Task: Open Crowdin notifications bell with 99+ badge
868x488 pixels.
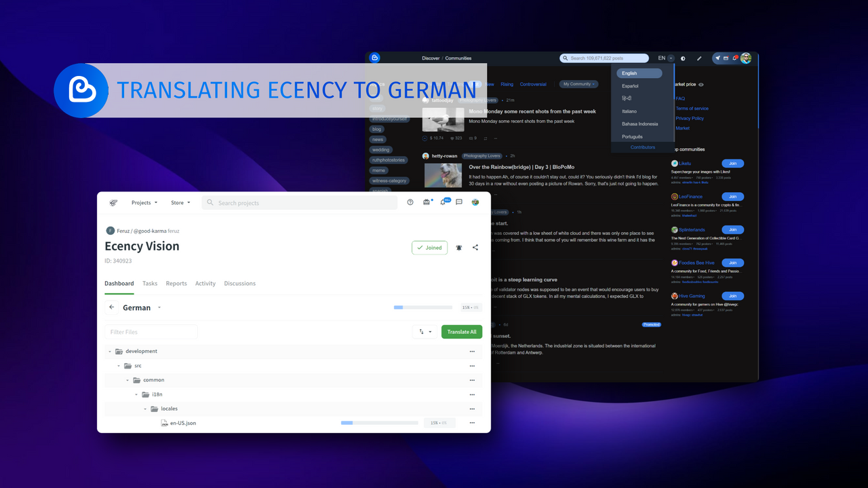Action: (x=443, y=202)
